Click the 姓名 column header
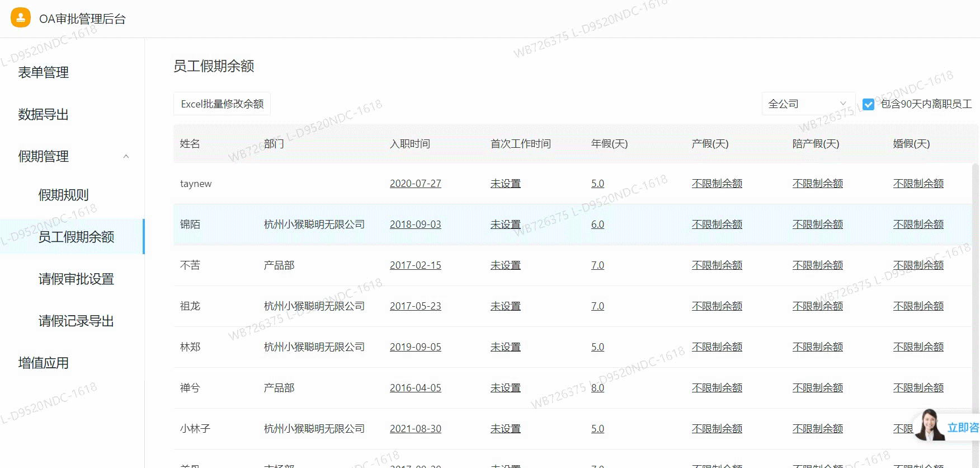Viewport: 980px width, 468px height. click(190, 144)
